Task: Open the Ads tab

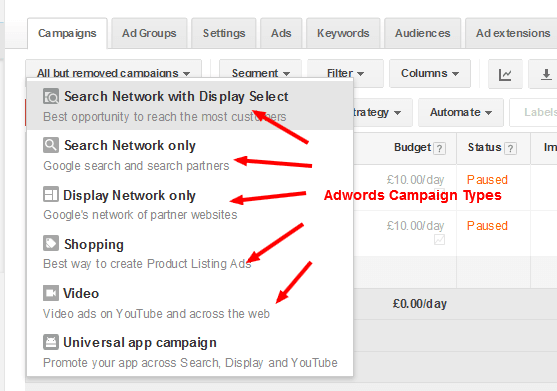Action: tap(281, 33)
